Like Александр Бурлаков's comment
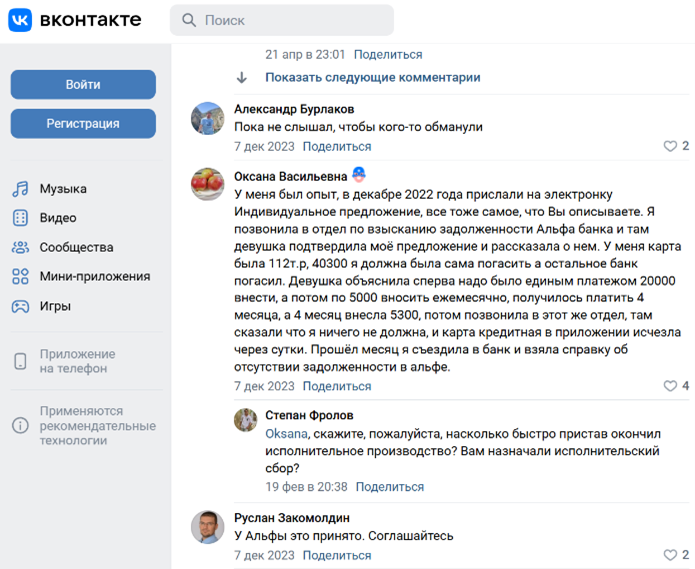The image size is (695, 569). pos(670,146)
